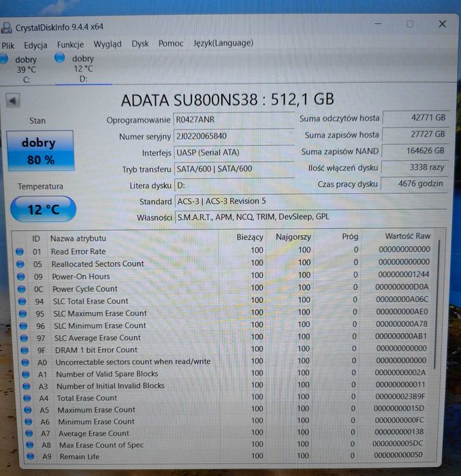The image size is (461, 476).
Task: Open the Pomoc menu
Action: coord(171,44)
